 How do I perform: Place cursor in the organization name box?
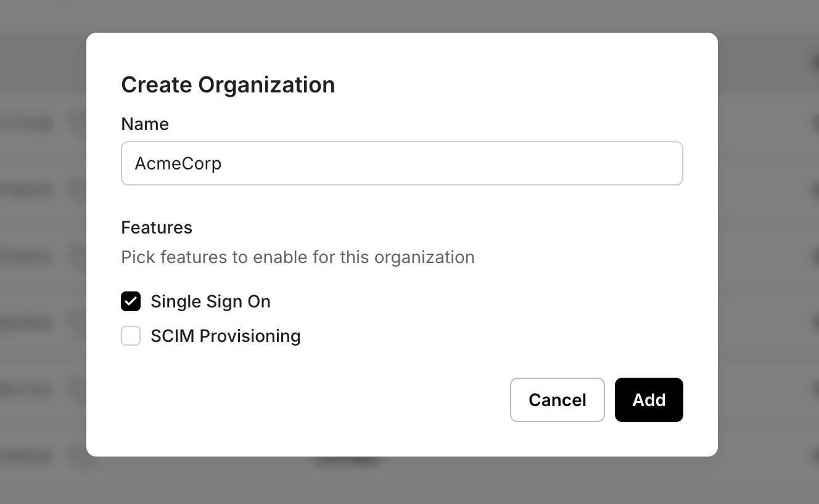pos(402,163)
